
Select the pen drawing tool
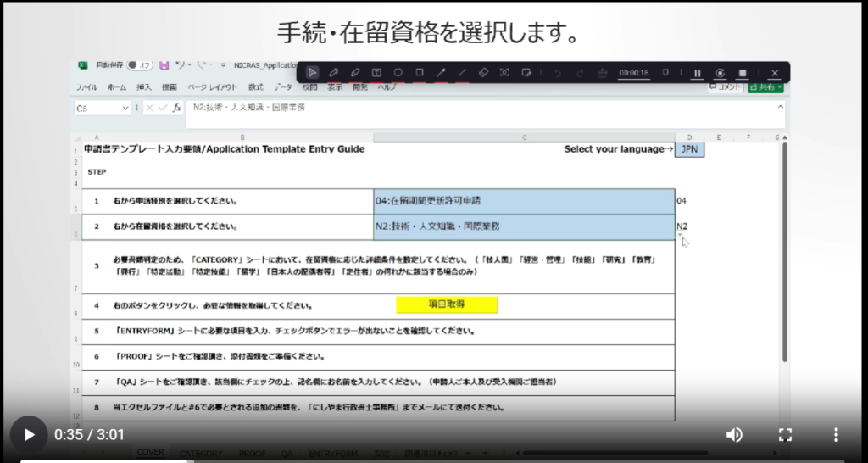click(x=334, y=73)
